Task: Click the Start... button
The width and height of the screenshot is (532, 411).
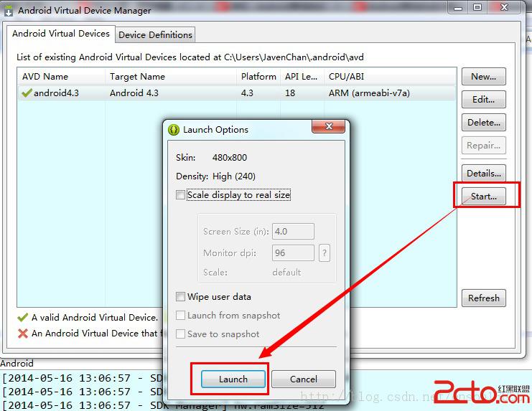Action: (x=483, y=197)
